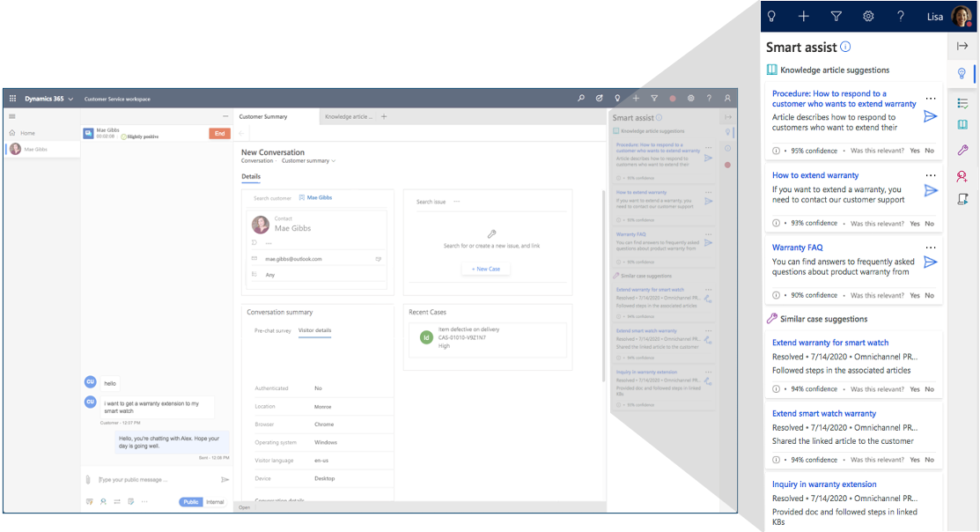
Task: Open settings with the gear icon
Action: [868, 16]
